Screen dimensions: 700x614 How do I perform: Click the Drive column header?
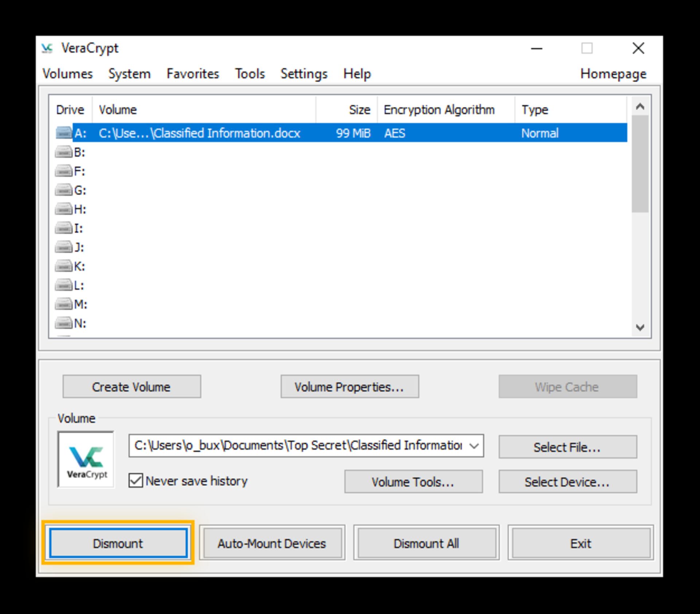tap(70, 109)
